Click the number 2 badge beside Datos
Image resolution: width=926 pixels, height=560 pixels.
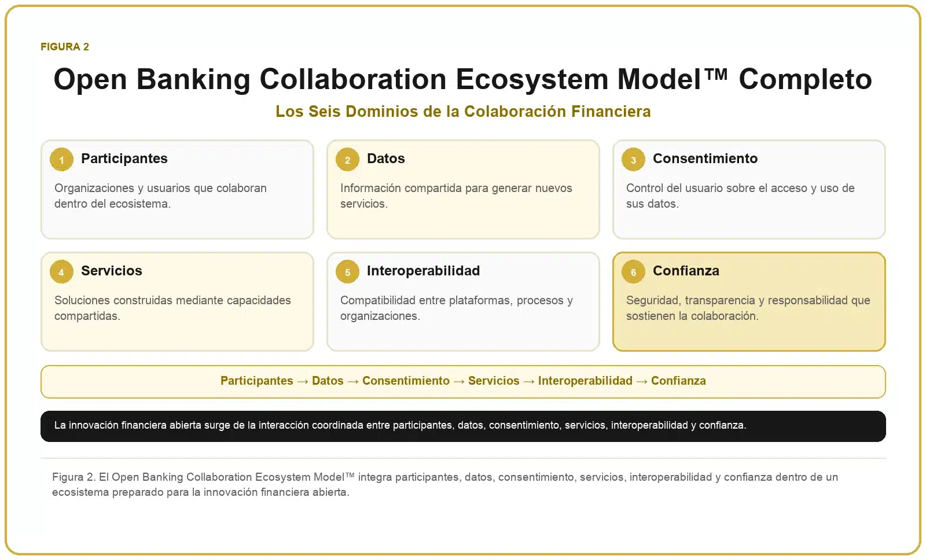(347, 160)
